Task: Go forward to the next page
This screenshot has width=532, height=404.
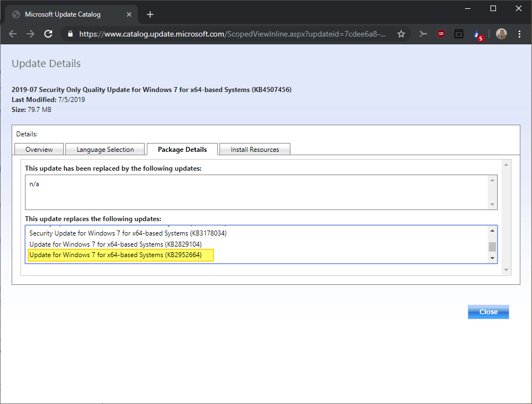Action: coord(30,34)
